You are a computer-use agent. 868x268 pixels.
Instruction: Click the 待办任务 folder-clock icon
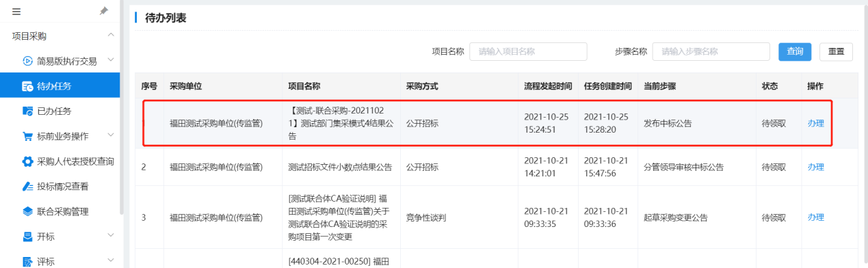28,86
